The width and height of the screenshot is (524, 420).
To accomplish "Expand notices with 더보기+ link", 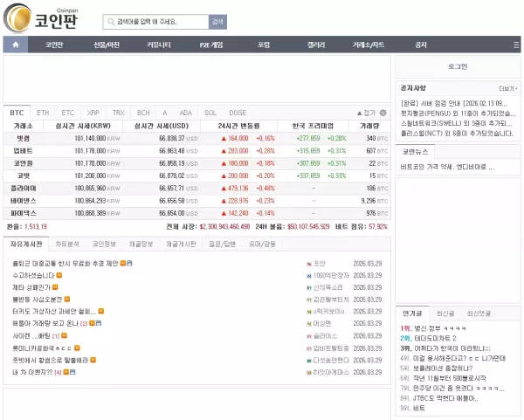I will pos(508,88).
